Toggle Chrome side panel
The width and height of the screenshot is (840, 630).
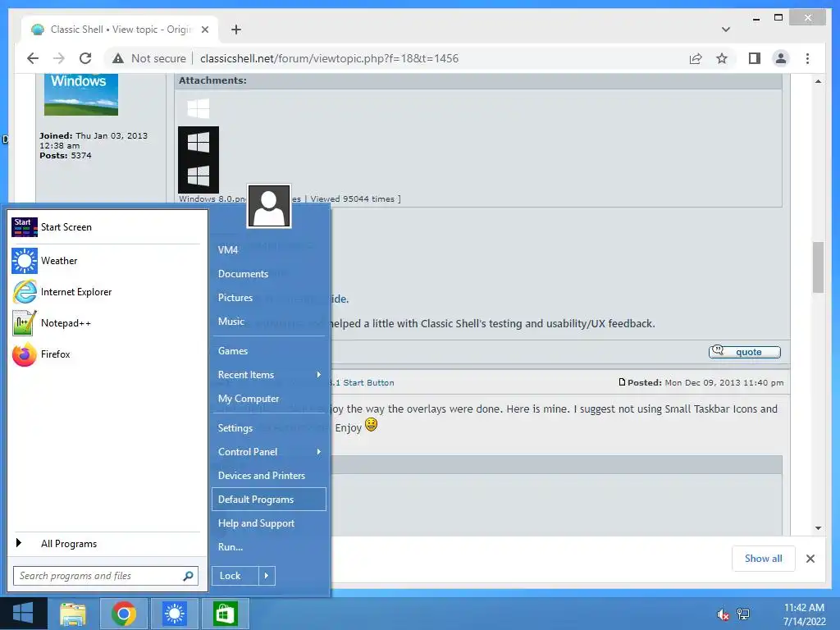(x=755, y=58)
